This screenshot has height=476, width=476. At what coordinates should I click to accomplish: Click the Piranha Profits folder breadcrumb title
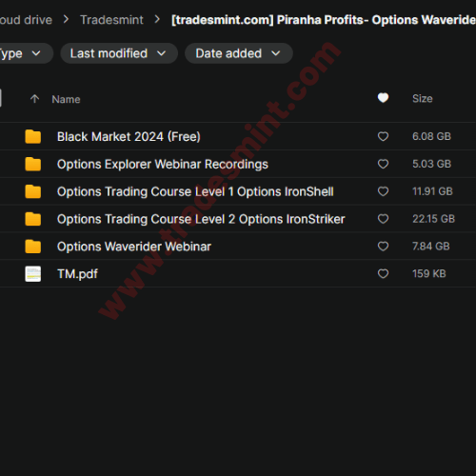coord(324,20)
